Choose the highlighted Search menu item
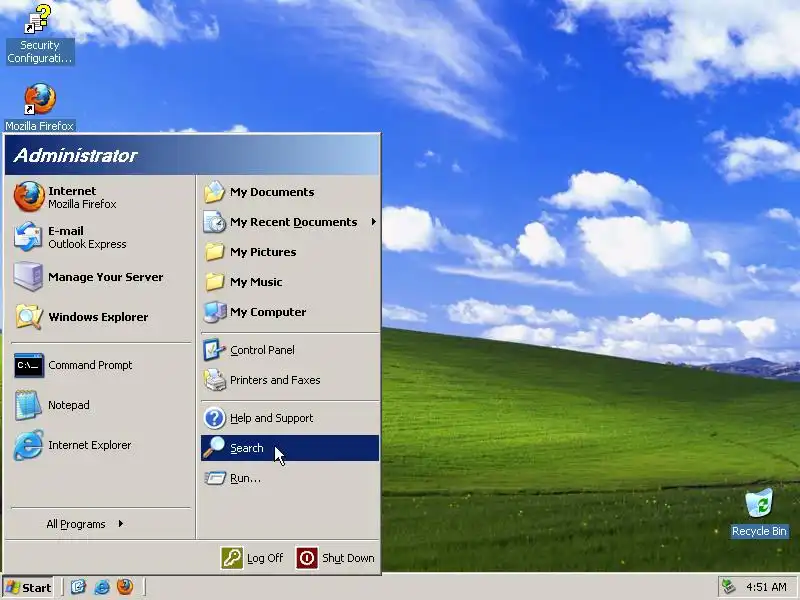This screenshot has width=800, height=600. (x=290, y=448)
